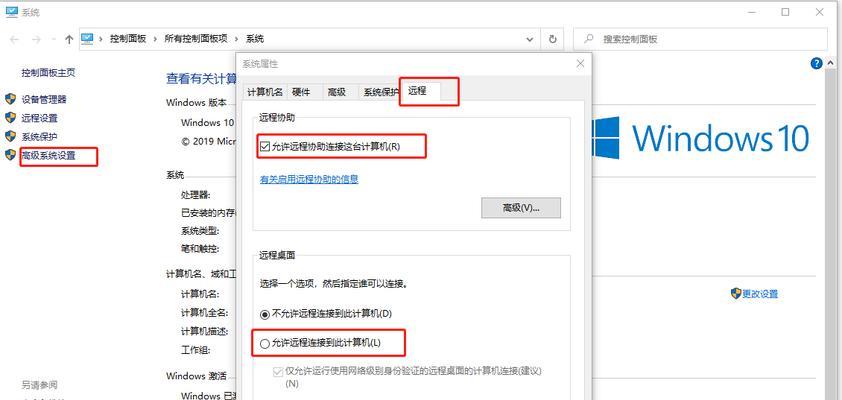The image size is (842, 400).
Task: Open 有关启用远程协助的信息 link
Action: [309, 179]
